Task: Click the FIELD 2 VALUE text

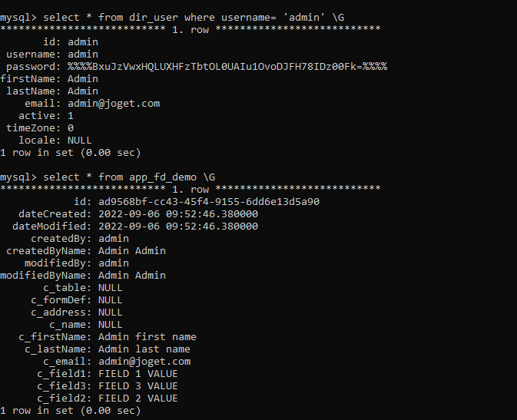Action: point(138,399)
